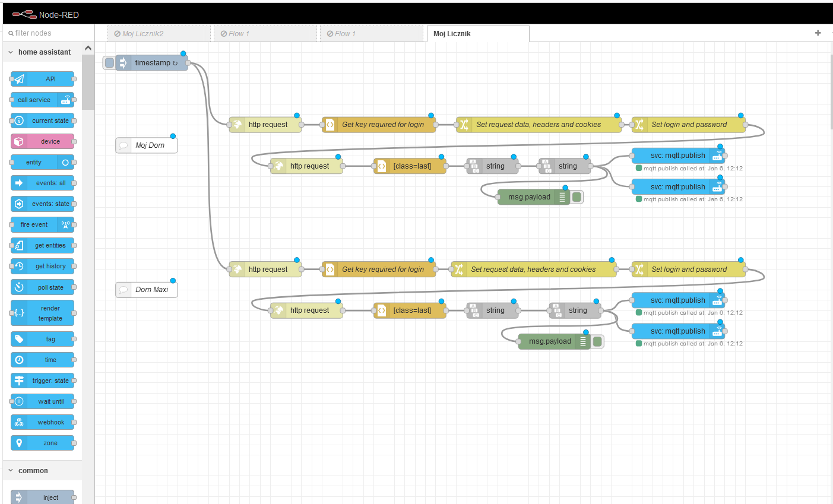Select the webhook palette node
The image size is (833, 504).
pos(42,422)
